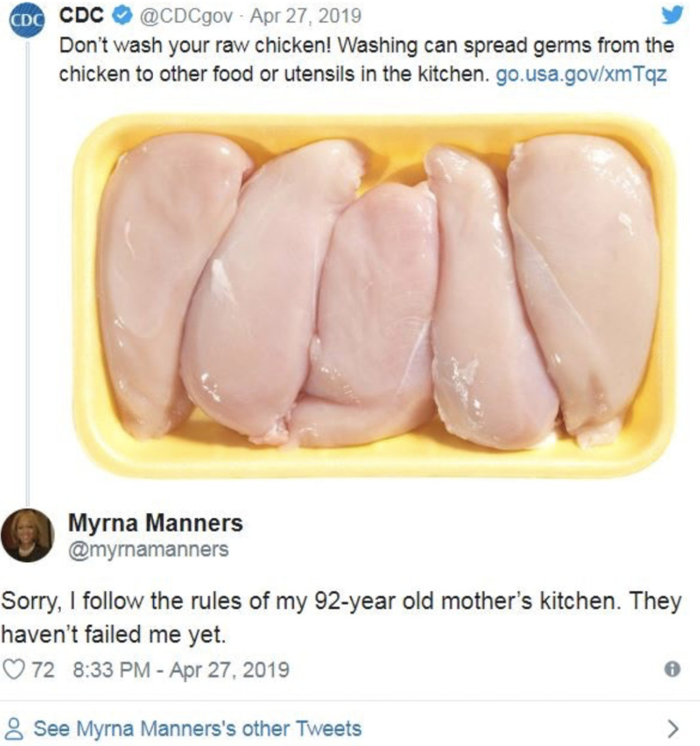Click the CDC profile avatar logo

(x=25, y=21)
